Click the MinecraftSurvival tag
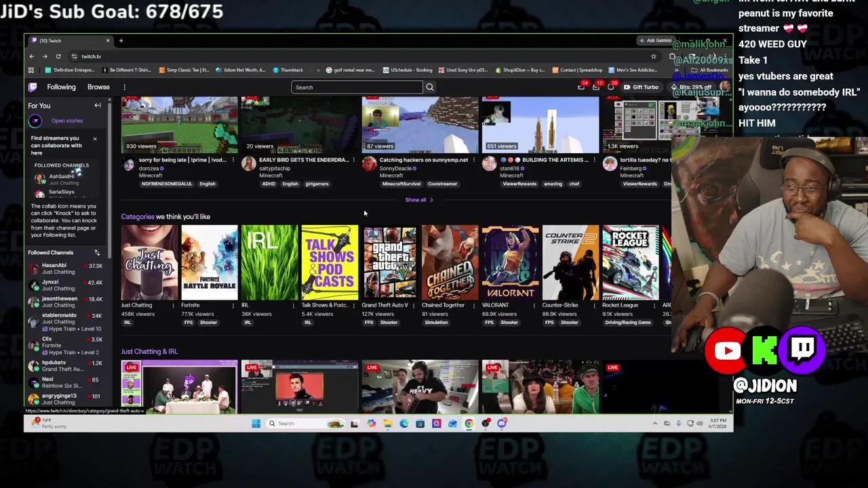 (x=401, y=184)
